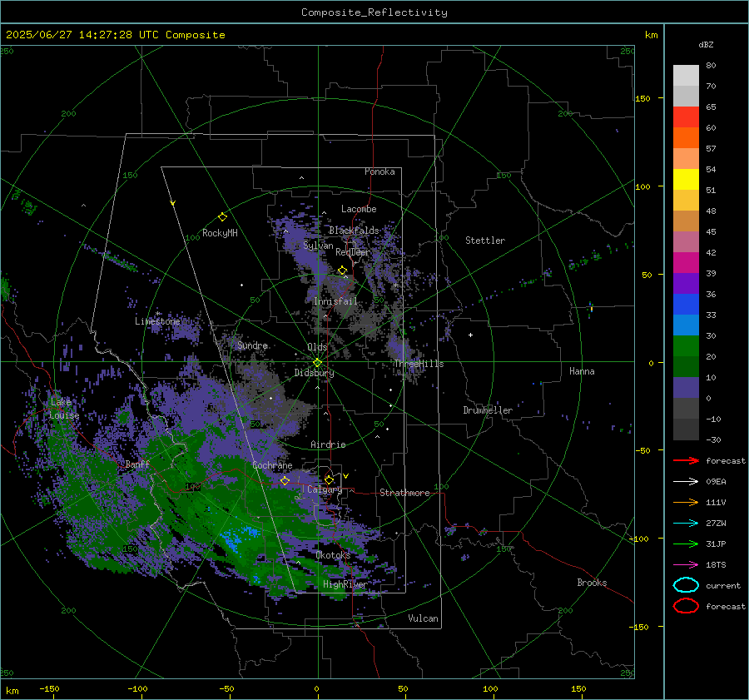Click the Cochrane label

click(272, 465)
